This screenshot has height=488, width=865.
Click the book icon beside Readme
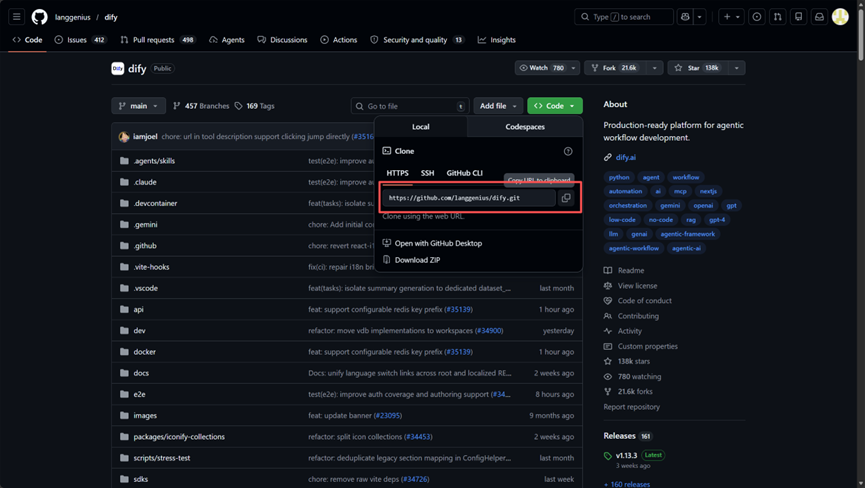pos(607,270)
